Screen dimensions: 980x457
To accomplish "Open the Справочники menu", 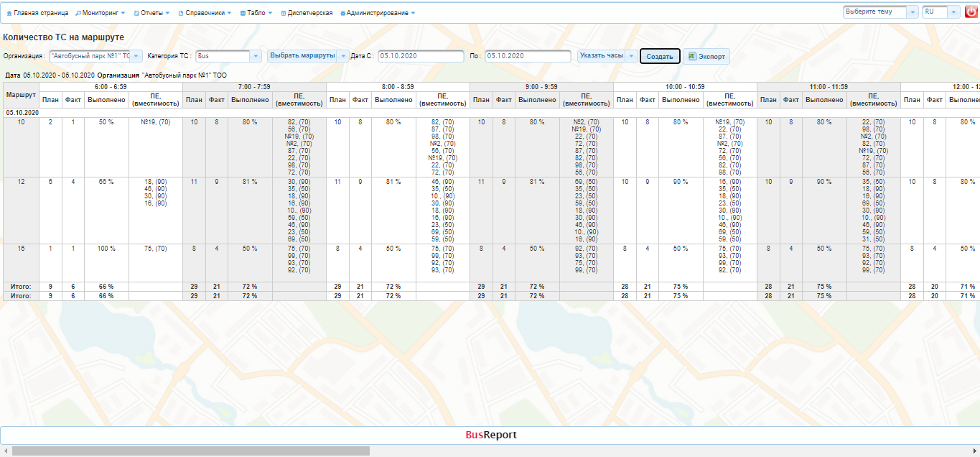I will 205,13.
